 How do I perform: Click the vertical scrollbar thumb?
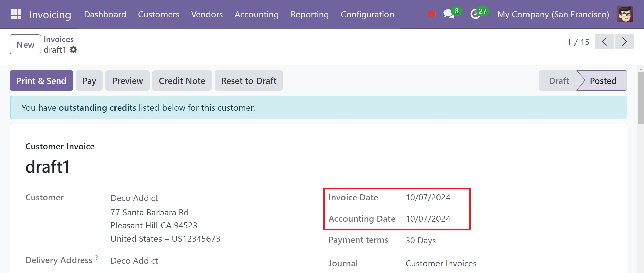(x=641, y=98)
